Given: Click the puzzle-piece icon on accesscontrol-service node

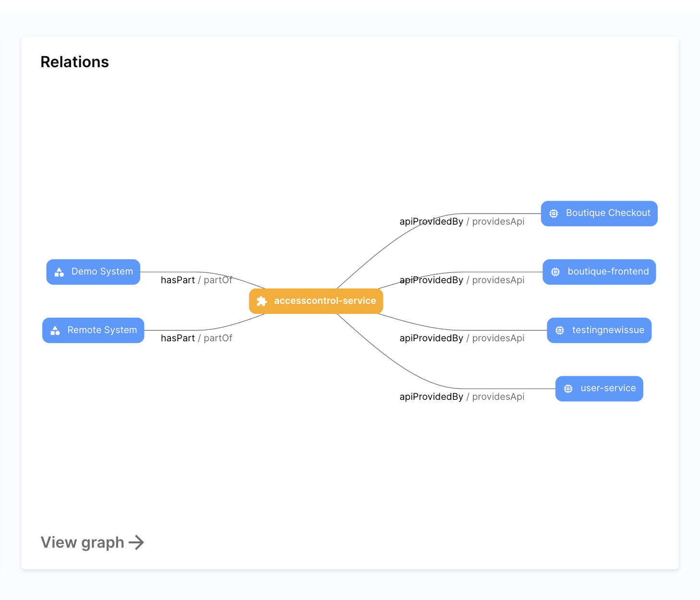Looking at the screenshot, I should (x=262, y=301).
